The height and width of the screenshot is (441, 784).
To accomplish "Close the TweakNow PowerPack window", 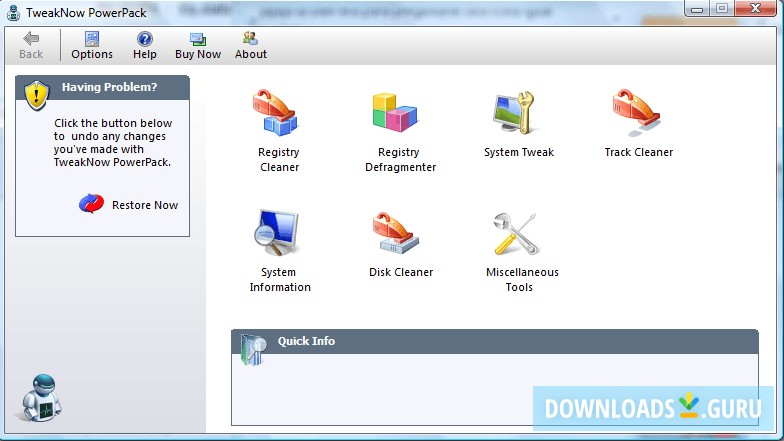I will [756, 8].
